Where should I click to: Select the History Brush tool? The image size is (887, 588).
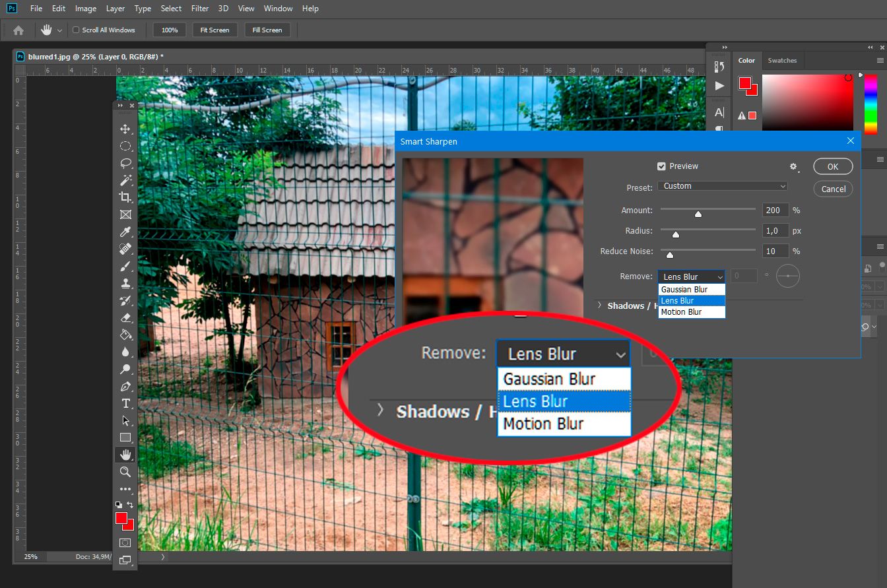(125, 300)
